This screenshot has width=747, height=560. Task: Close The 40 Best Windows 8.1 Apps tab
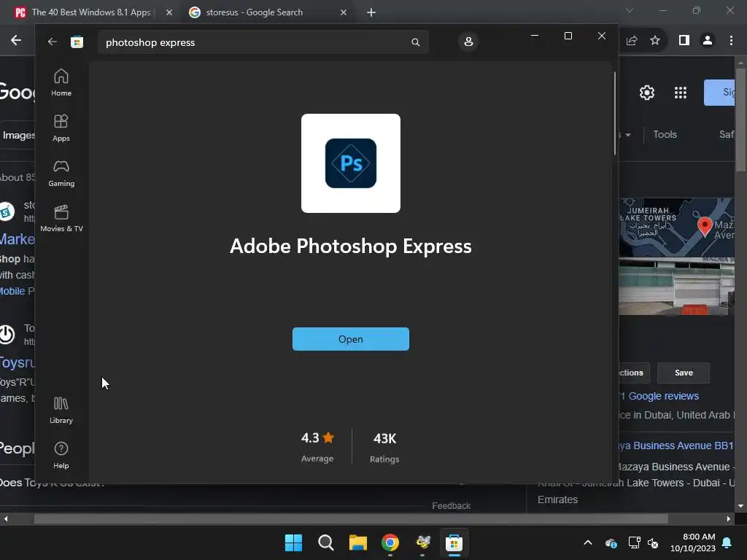click(x=169, y=13)
